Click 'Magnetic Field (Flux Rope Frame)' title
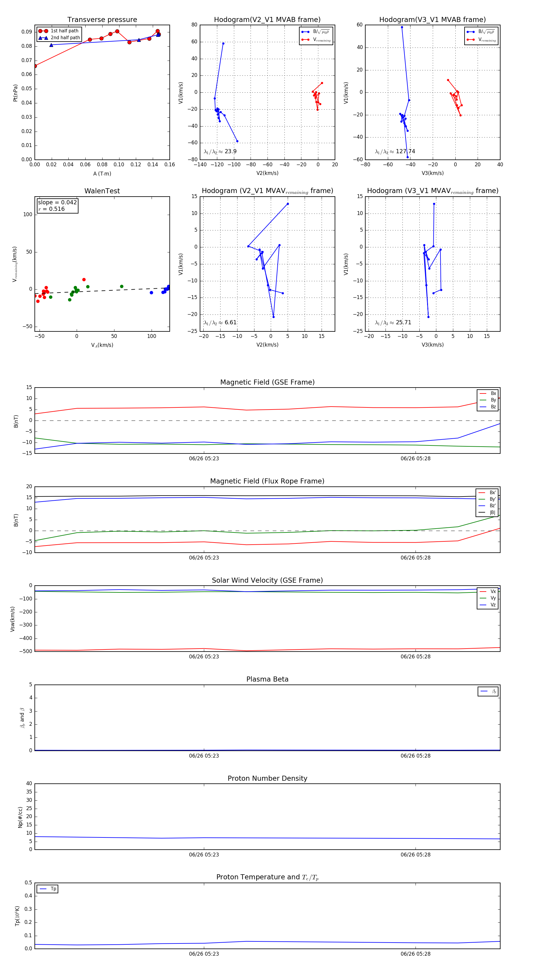Image resolution: width=535 pixels, height=980 pixels. [267, 481]
